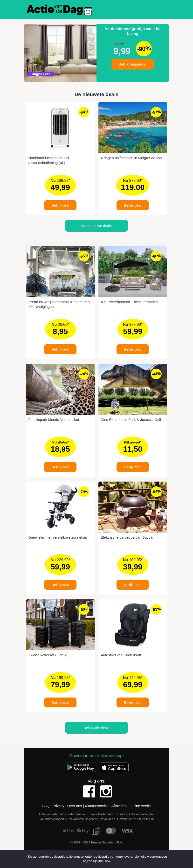Image resolution: width=193 pixels, height=868 pixels.
Task: Click the VISA payment logo
Action: 127,831
